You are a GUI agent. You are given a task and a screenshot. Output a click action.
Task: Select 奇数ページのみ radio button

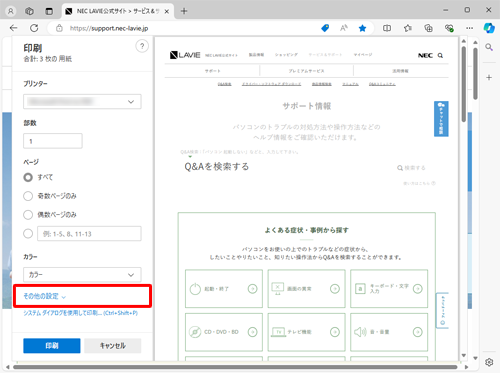pyautogui.click(x=28, y=196)
